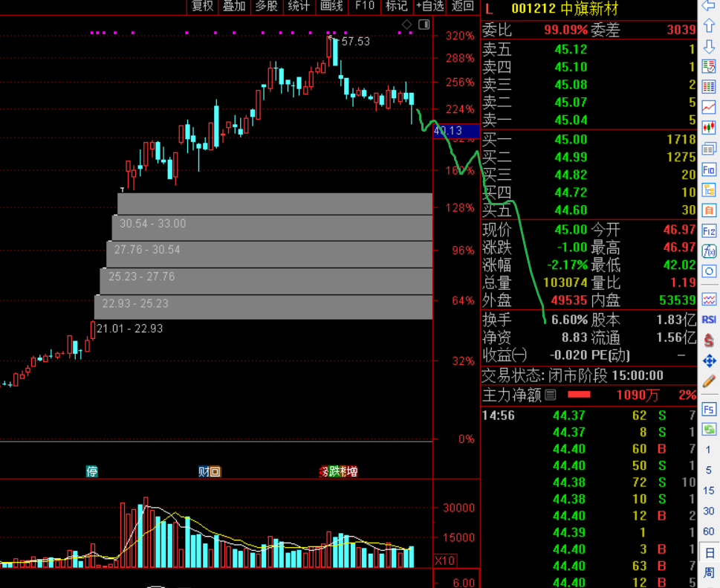Click the 40.13 price axis marker

[455, 131]
